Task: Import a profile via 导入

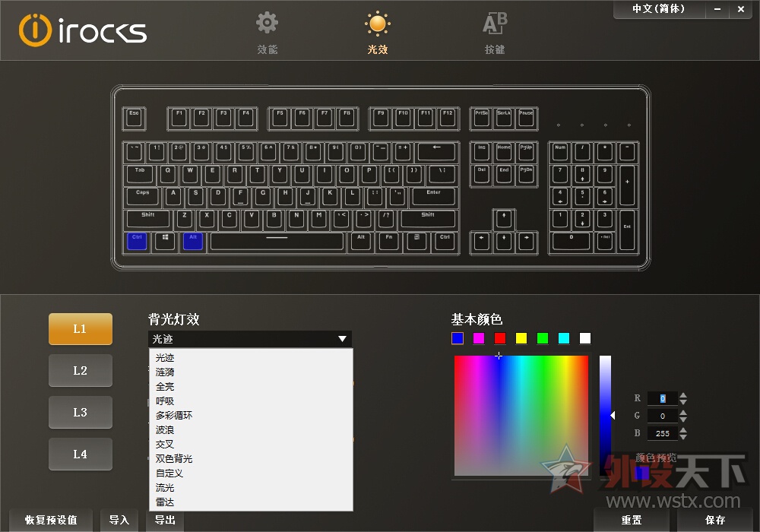Action: click(119, 520)
